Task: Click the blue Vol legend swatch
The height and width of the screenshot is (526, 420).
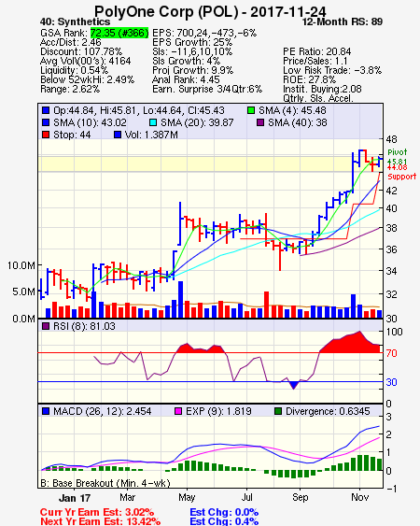Action: click(117, 135)
